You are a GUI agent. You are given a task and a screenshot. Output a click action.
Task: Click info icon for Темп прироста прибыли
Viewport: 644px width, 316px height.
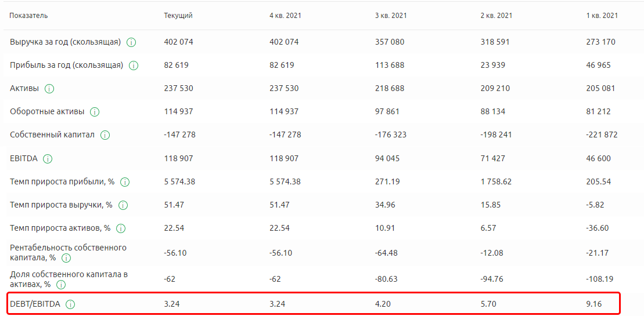(125, 182)
